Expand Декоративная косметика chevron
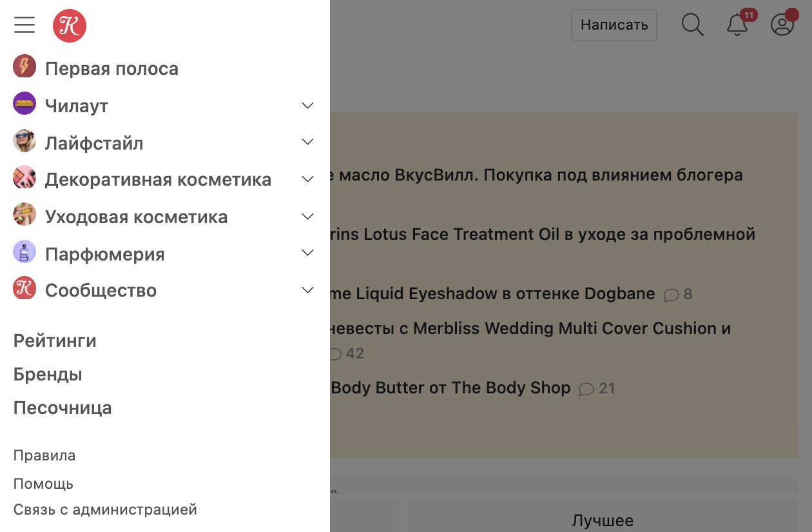 (307, 179)
